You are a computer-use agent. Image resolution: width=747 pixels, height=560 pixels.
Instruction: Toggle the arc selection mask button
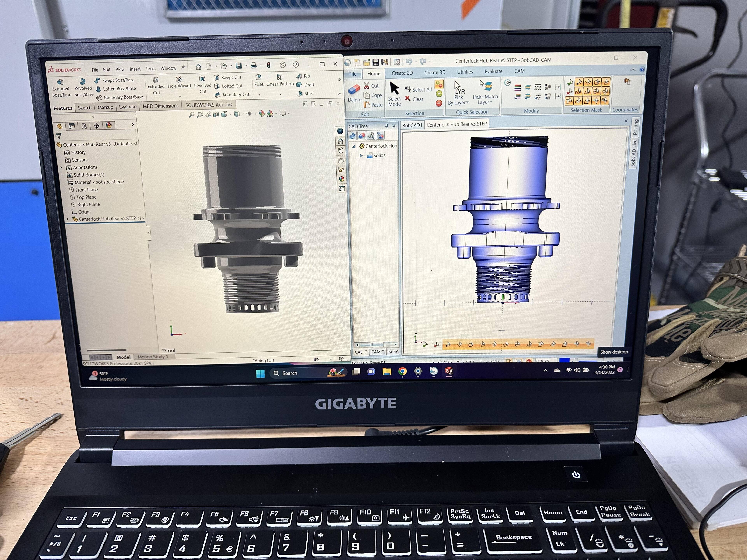[x=597, y=82]
